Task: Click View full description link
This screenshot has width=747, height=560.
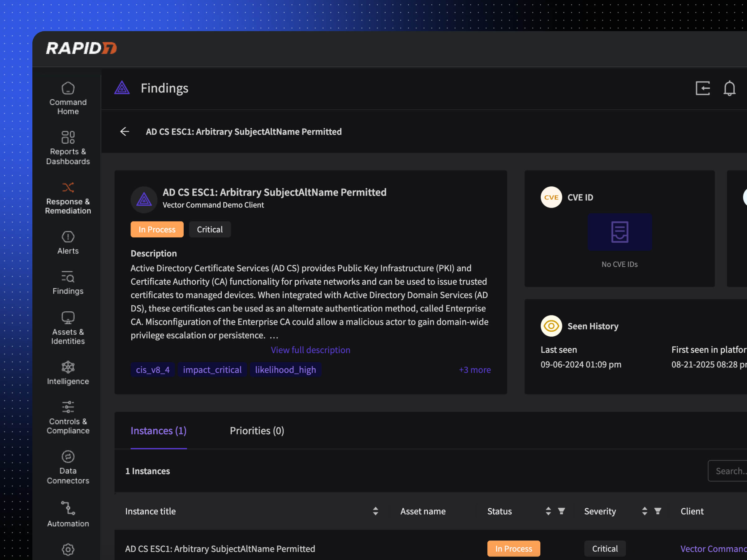Action: [310, 350]
